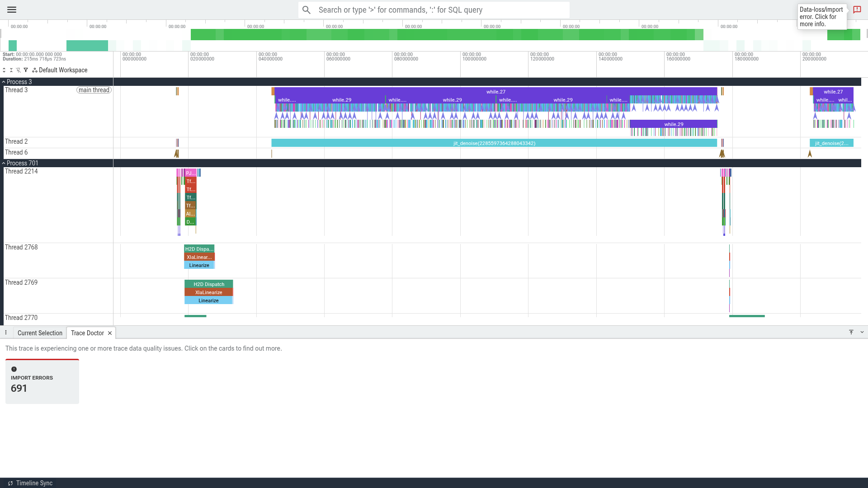Collapse the Process 3 group
Image resolution: width=868 pixels, height=488 pixels.
tap(4, 82)
